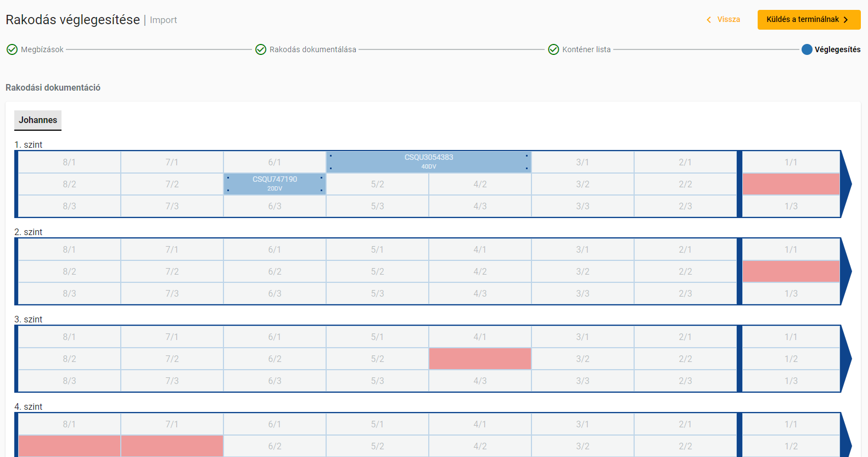Select slot 5/2 on level 2
This screenshot has width=868, height=457.
pos(377,271)
